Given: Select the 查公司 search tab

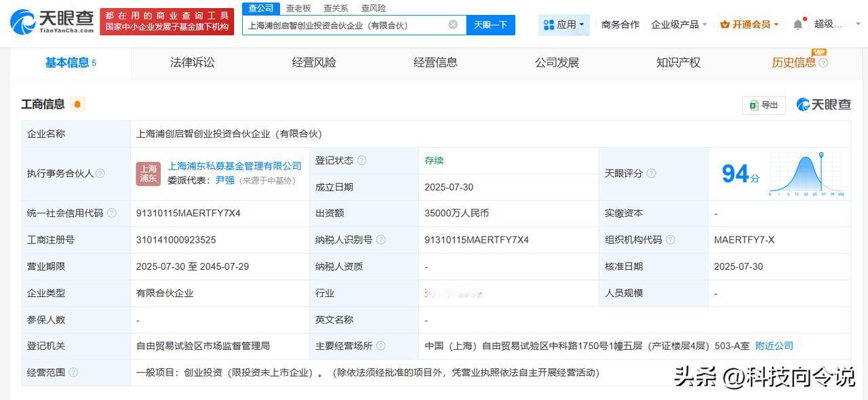Looking at the screenshot, I should (x=260, y=8).
